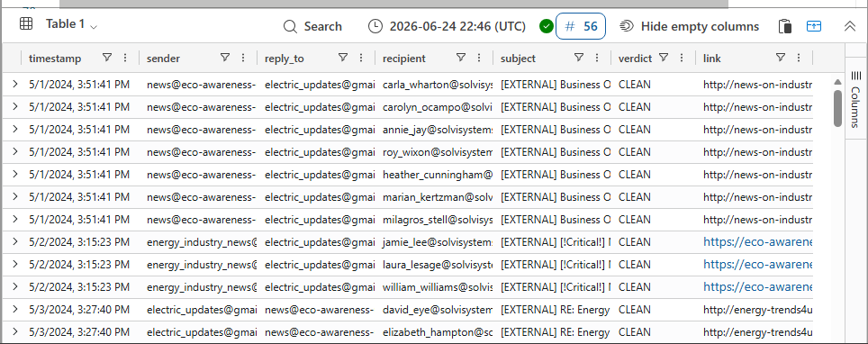868x344 pixels.
Task: Expand the laura_lesage row
Action: pos(15,264)
